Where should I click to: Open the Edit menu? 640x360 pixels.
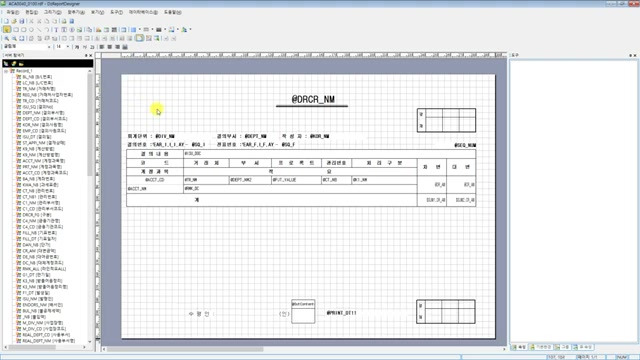point(31,12)
